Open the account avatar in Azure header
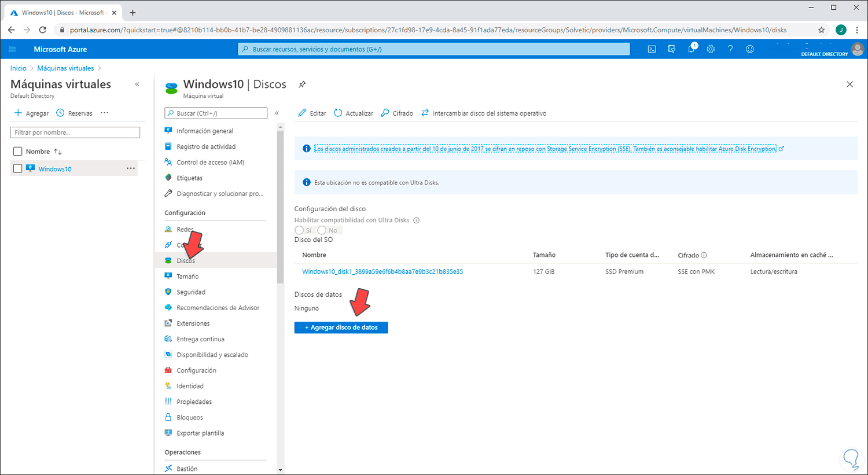The image size is (868, 475). tap(858, 49)
